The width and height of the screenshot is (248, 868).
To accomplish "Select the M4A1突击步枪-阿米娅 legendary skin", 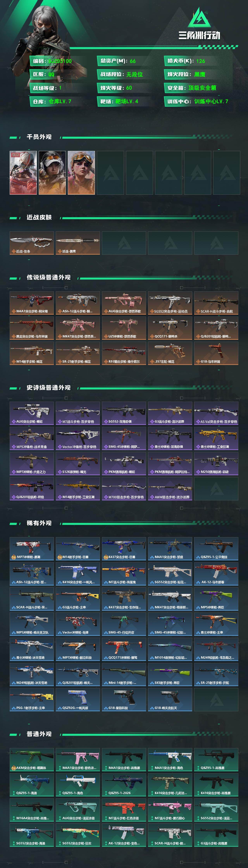I will click(x=32, y=303).
